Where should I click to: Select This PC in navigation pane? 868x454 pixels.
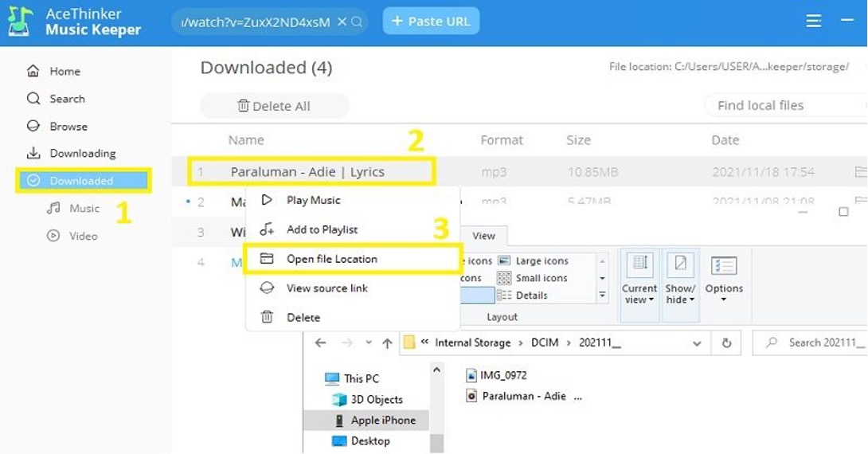pos(352,378)
